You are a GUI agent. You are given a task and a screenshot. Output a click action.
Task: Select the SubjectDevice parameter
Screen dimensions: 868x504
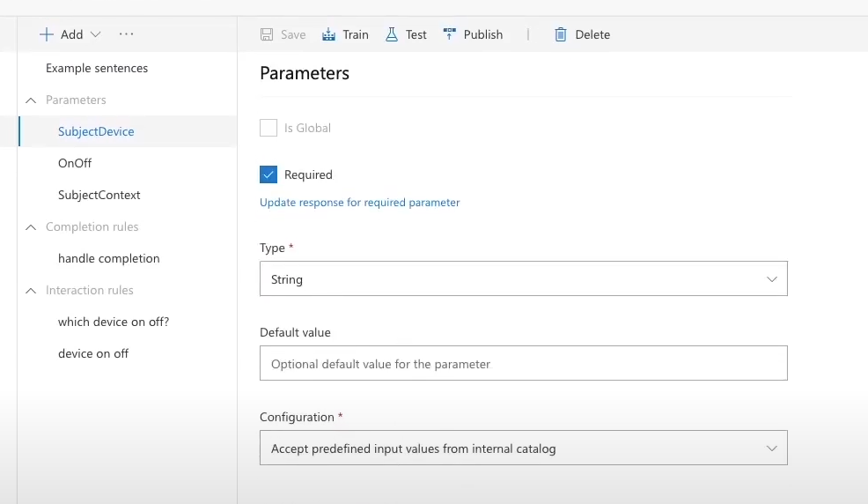[128, 131]
